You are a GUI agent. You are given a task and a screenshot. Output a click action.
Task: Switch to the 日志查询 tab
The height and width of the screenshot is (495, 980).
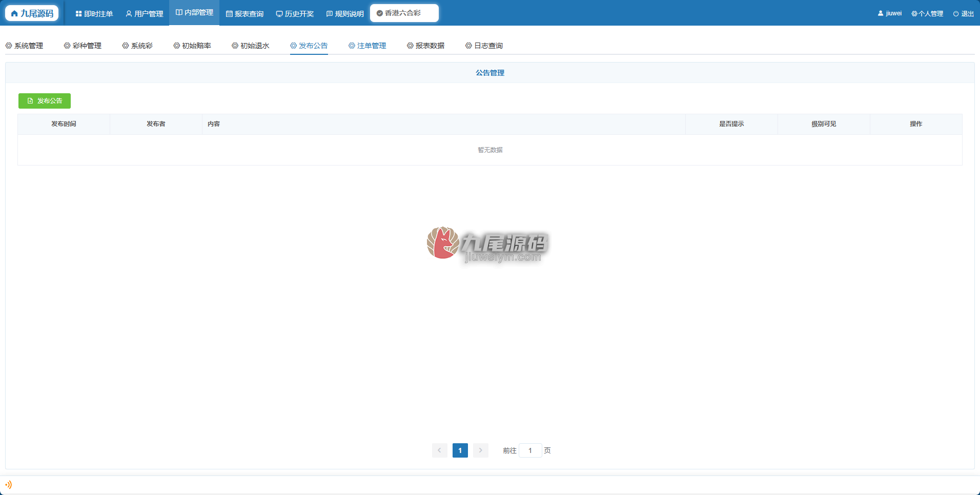tap(484, 46)
